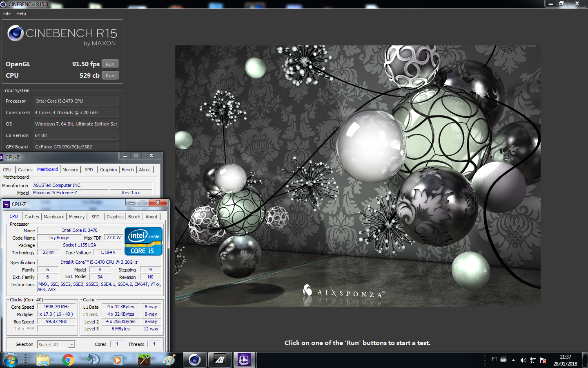Select Bench tab in rear CPU-Z window
The image size is (588, 368).
pyautogui.click(x=128, y=170)
